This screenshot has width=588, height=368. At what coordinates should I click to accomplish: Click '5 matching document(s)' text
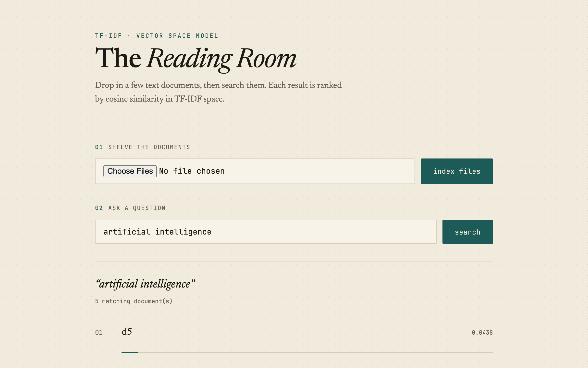pyautogui.click(x=134, y=301)
